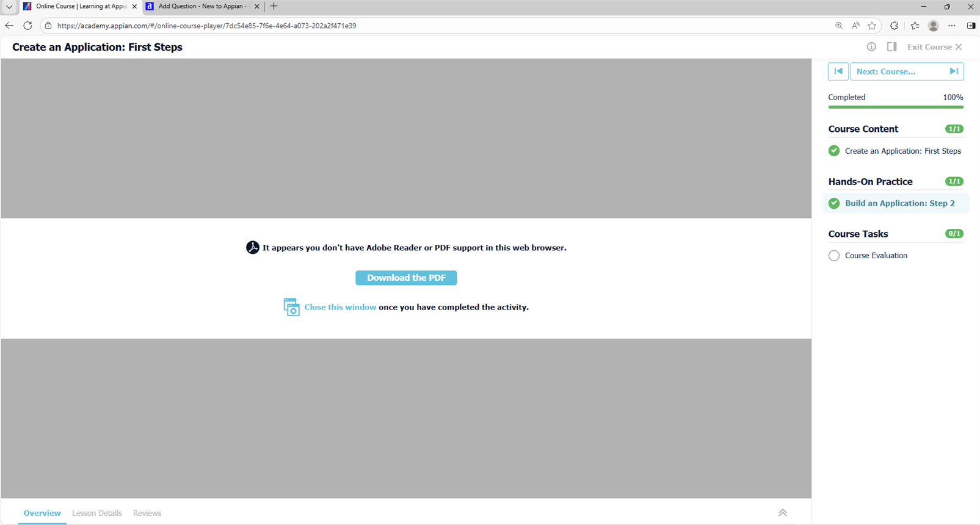Click the browser zoom magnifier icon
The width and height of the screenshot is (980, 525).
click(x=839, y=26)
